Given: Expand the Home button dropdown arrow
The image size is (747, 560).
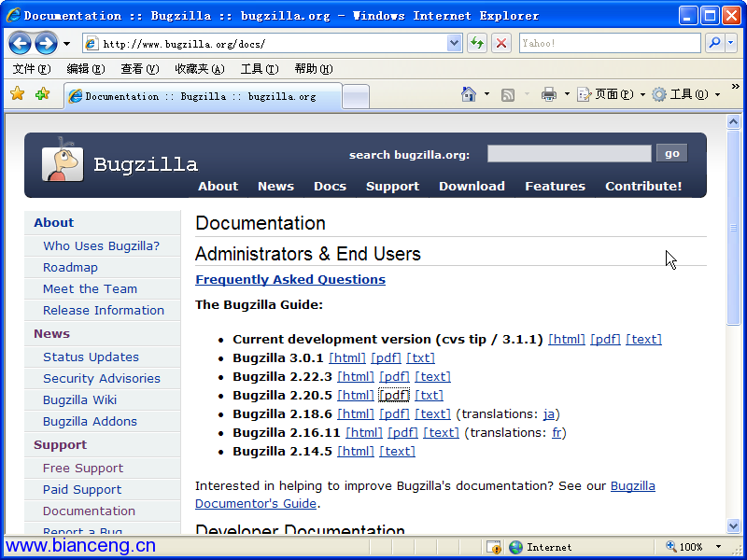Looking at the screenshot, I should point(486,94).
